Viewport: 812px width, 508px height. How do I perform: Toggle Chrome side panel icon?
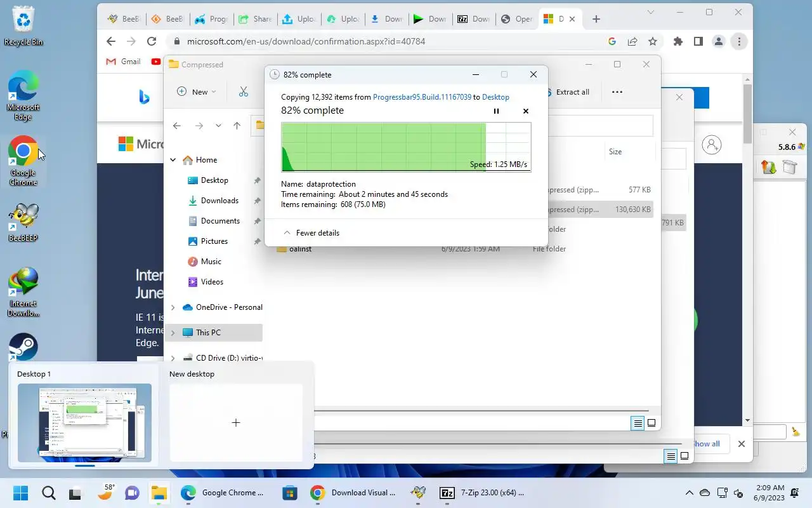click(698, 41)
